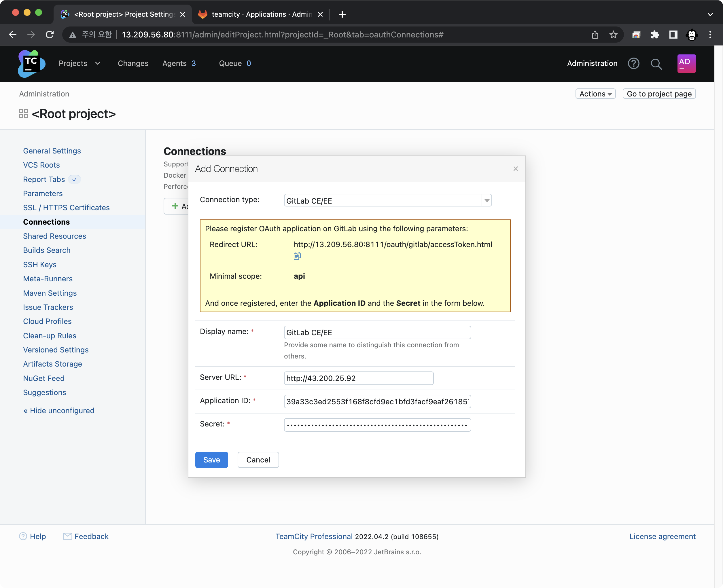This screenshot has height=588, width=723.
Task: Open the Changes page
Action: 133,63
